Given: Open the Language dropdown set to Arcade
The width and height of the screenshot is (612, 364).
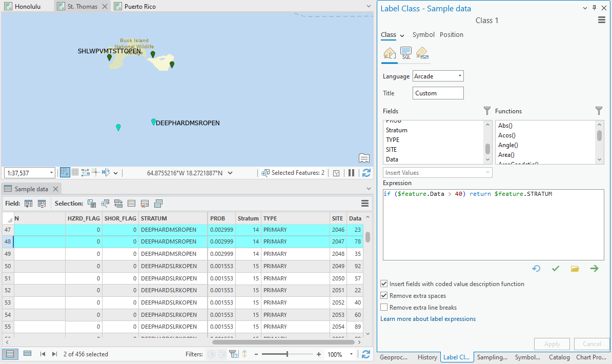Looking at the screenshot, I should [460, 75].
